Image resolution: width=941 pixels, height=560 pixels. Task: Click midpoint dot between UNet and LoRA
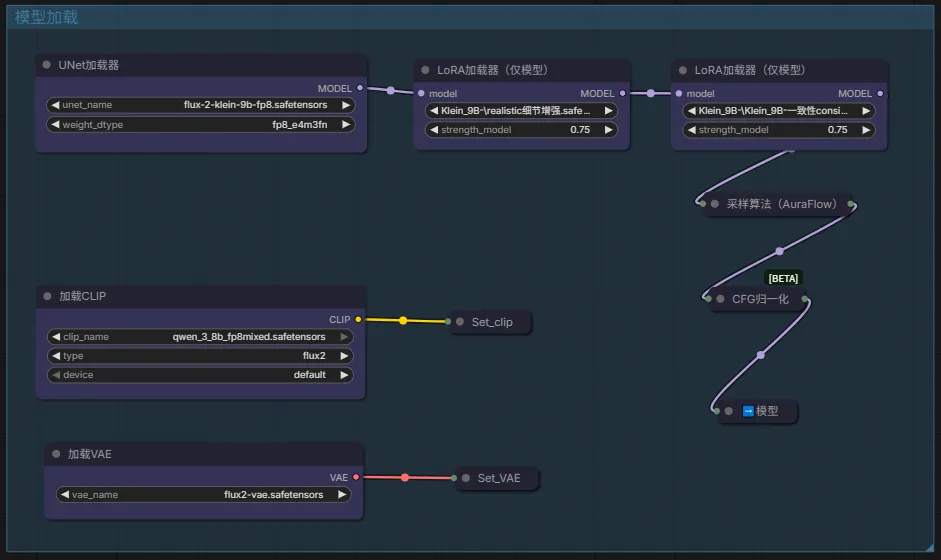(391, 91)
